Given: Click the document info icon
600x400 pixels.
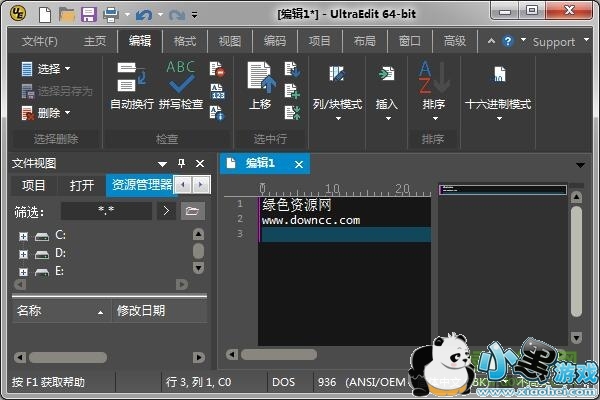Looking at the screenshot, I should click(217, 113).
